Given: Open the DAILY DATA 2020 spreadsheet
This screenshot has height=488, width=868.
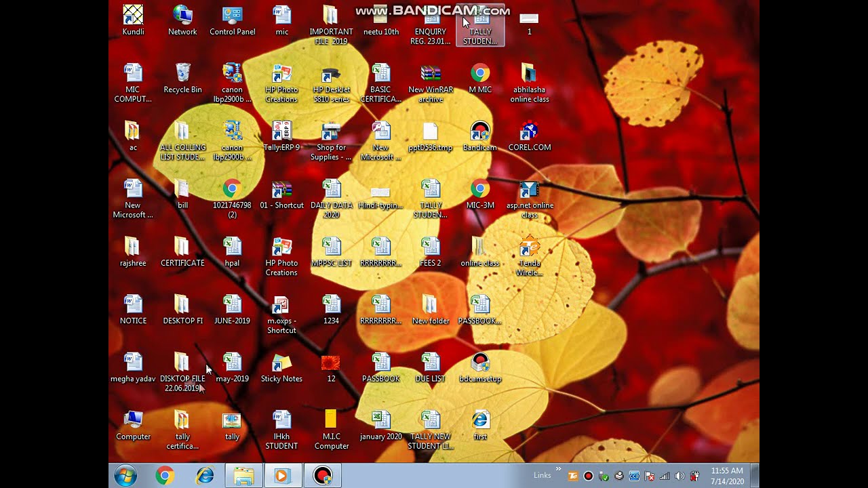Looking at the screenshot, I should coord(331,198).
